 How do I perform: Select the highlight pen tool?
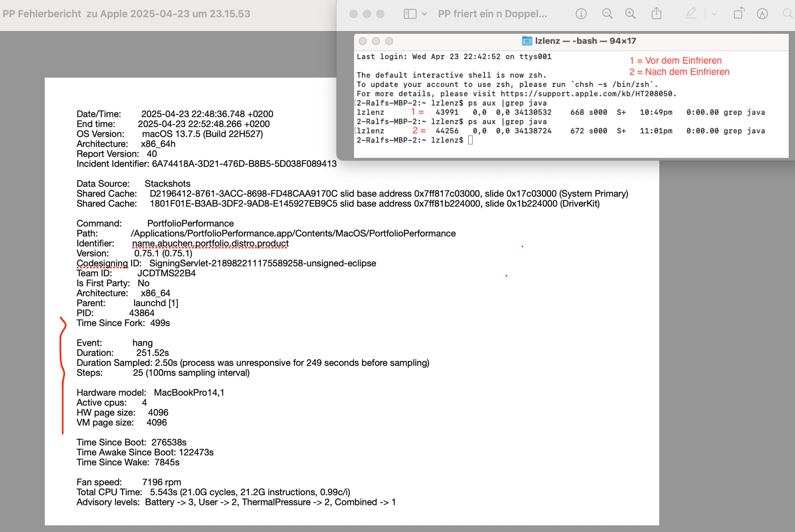(x=691, y=14)
